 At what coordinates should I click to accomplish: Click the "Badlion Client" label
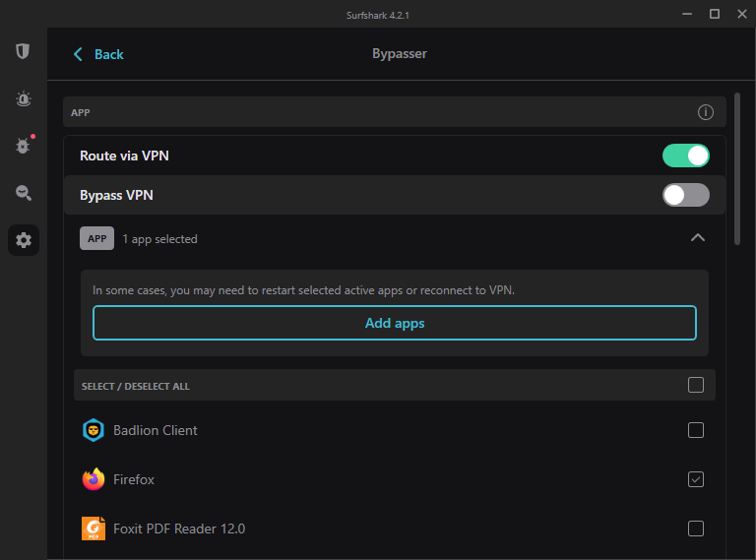coord(156,430)
